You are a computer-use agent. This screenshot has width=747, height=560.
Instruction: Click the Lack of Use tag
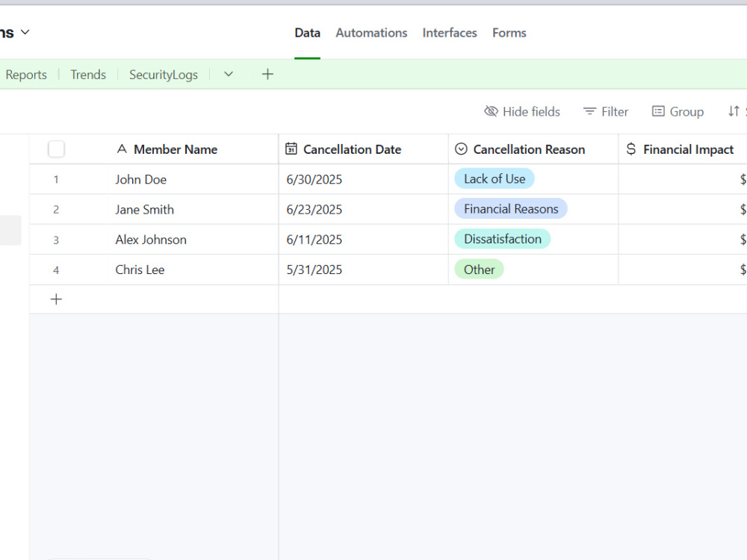click(x=495, y=179)
